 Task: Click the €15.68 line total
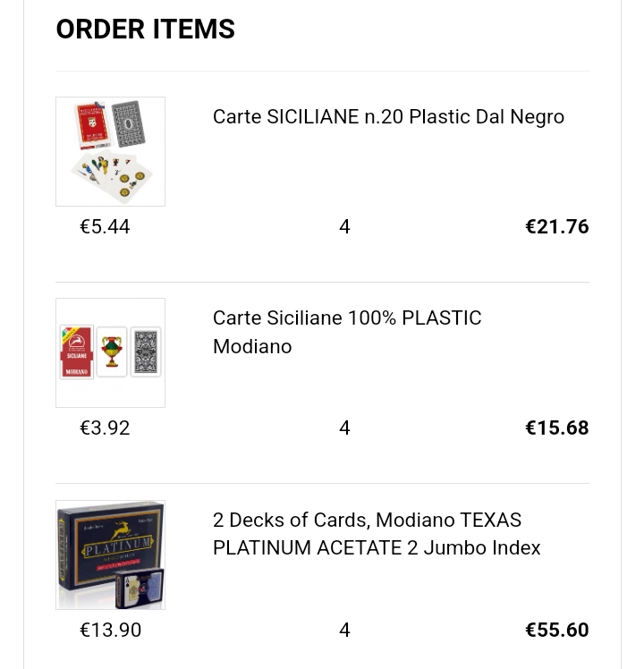tap(557, 428)
